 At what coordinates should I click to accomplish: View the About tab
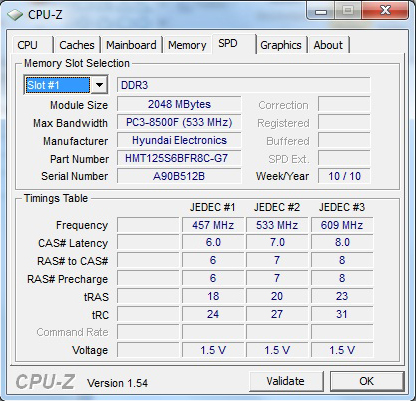pyautogui.click(x=328, y=45)
